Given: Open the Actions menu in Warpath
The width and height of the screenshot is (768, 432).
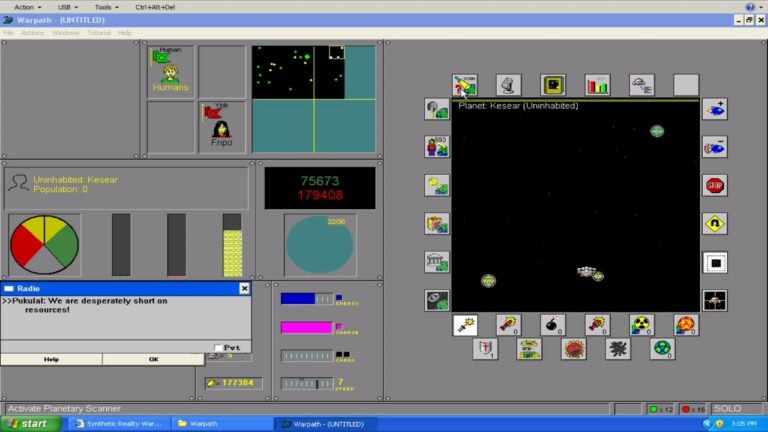Looking at the screenshot, I should click(32, 33).
